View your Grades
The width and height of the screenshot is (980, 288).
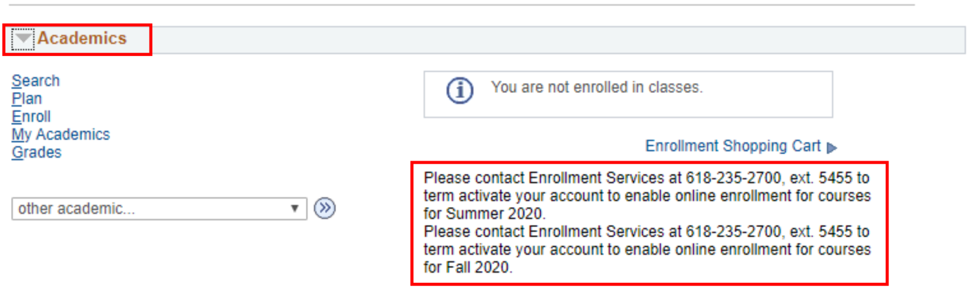pos(37,152)
